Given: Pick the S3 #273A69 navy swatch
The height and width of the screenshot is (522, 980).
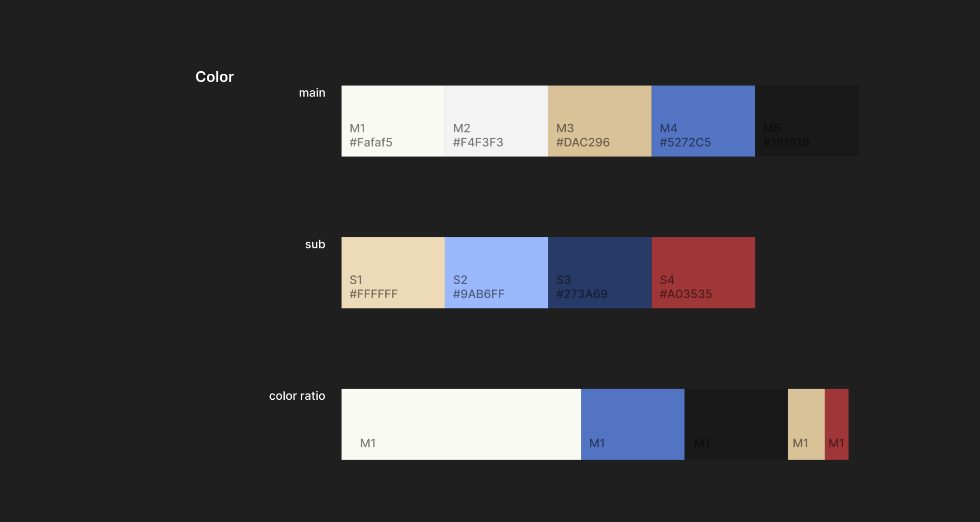Looking at the screenshot, I should click(x=600, y=272).
